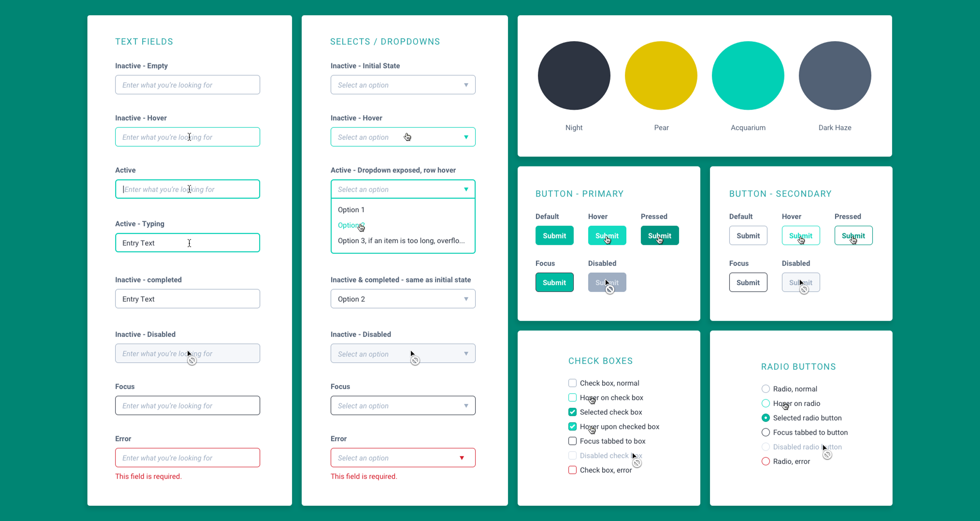Expand the Selects dropdown initial state

pos(466,85)
